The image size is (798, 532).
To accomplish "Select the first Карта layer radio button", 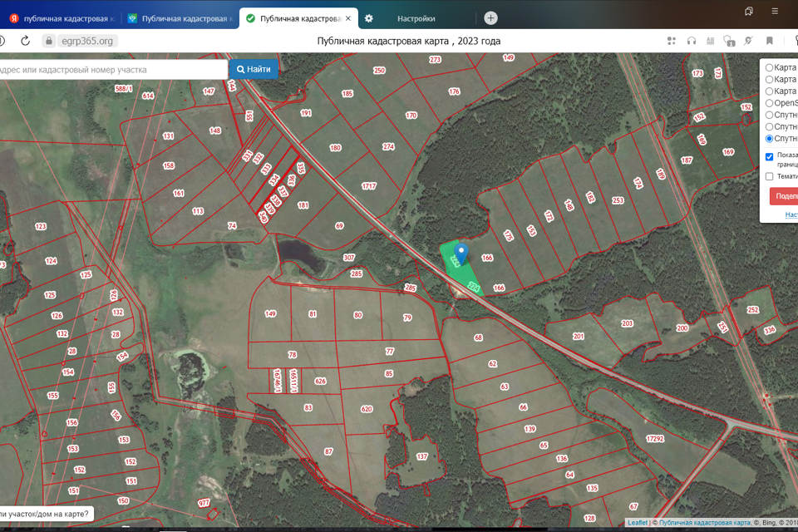I will tap(769, 67).
